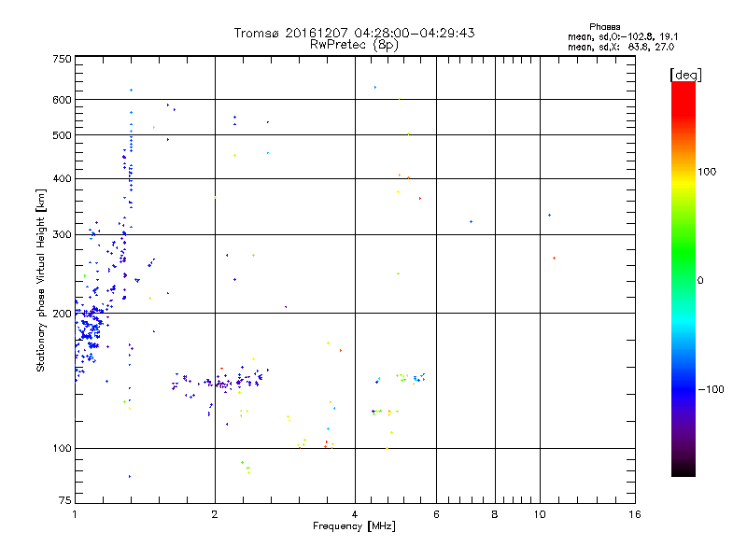This screenshot has width=747, height=560.
Task: Click the x-axis tick label "6"
Action: 436,514
